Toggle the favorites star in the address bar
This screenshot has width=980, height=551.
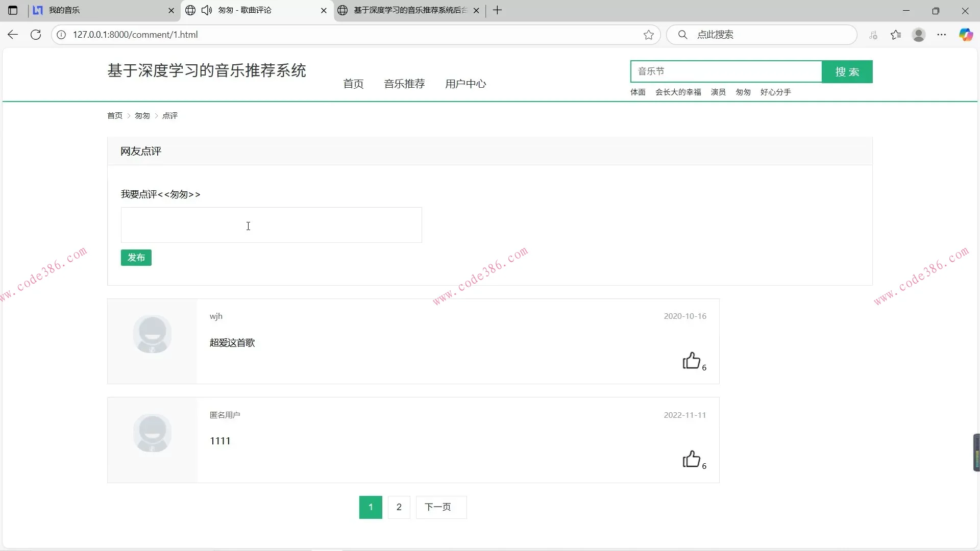coord(648,35)
